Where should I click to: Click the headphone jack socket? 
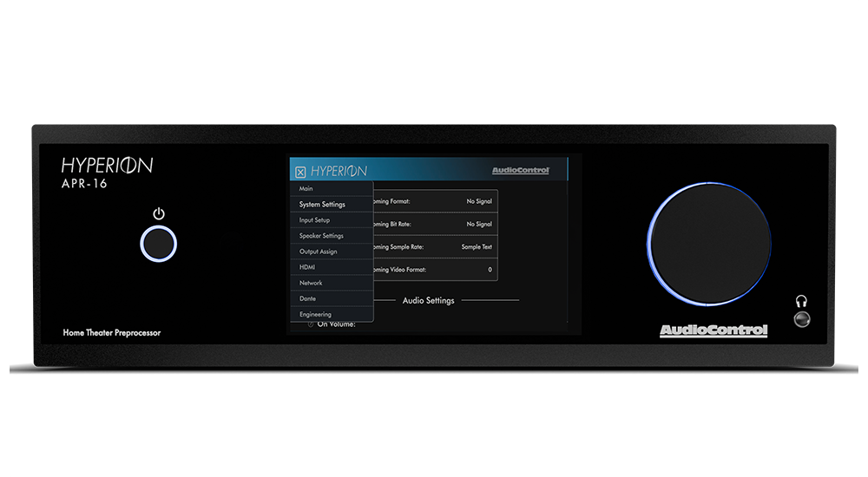pos(801,319)
